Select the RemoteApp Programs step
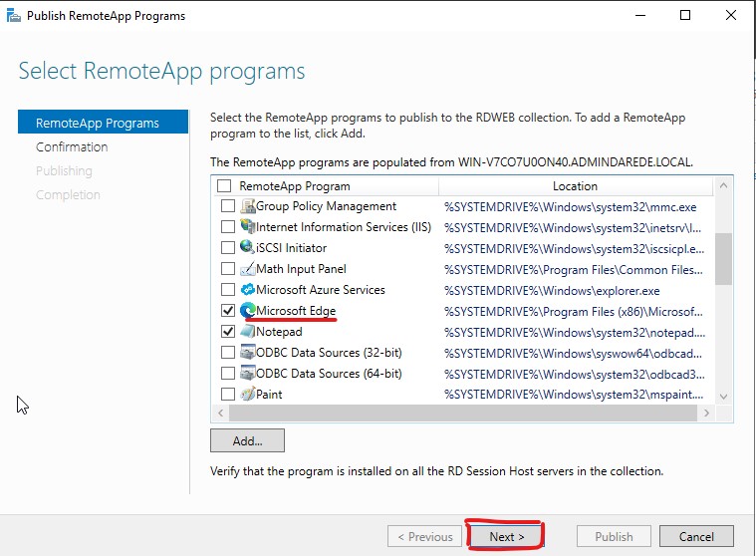756x556 pixels. [x=103, y=123]
